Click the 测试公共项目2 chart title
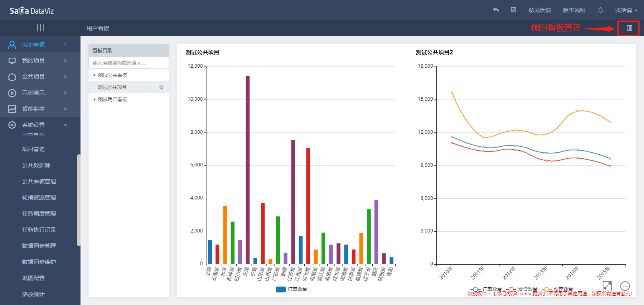This screenshot has height=305, width=644. pyautogui.click(x=434, y=52)
